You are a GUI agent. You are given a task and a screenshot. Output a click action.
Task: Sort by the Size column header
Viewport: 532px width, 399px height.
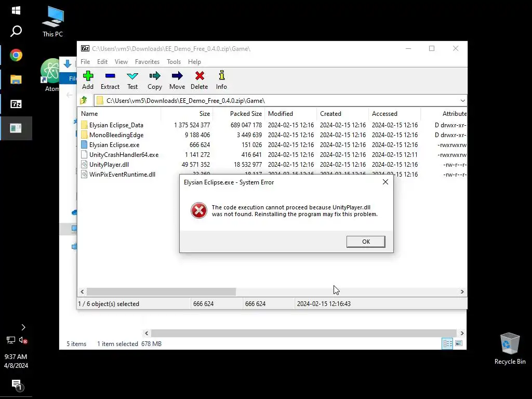coord(187,114)
